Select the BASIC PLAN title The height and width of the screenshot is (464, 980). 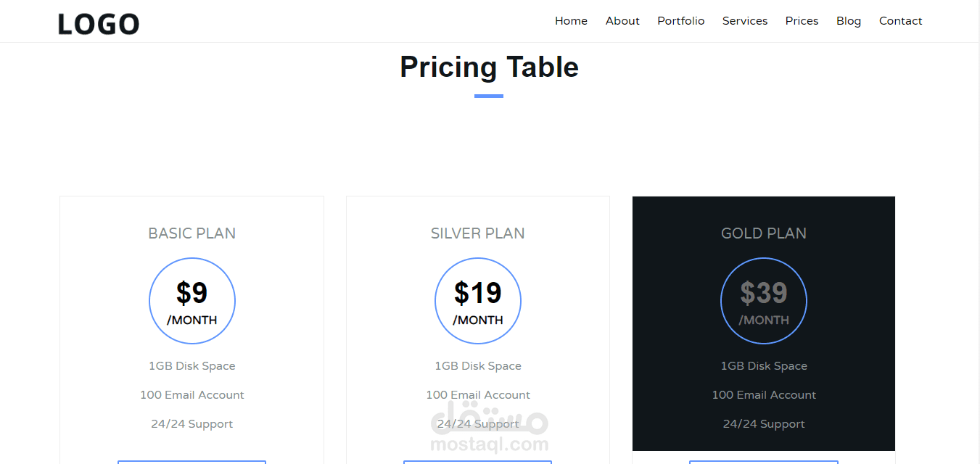[192, 233]
